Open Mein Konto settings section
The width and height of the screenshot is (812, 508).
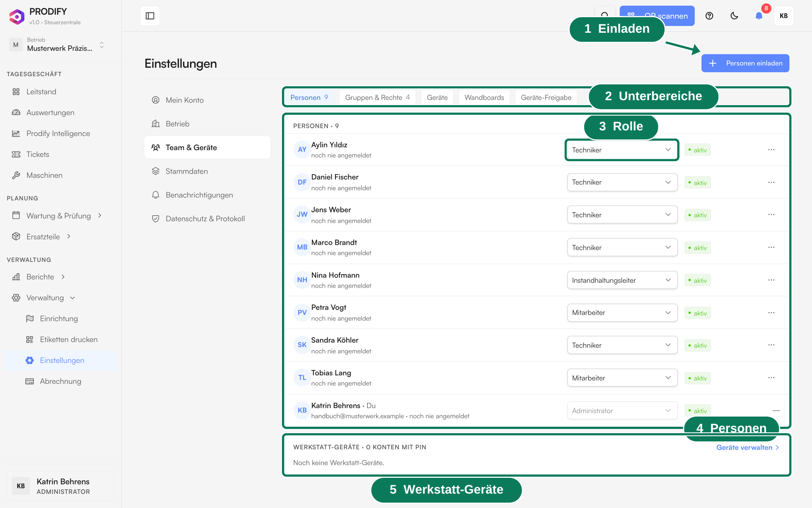coord(207,100)
